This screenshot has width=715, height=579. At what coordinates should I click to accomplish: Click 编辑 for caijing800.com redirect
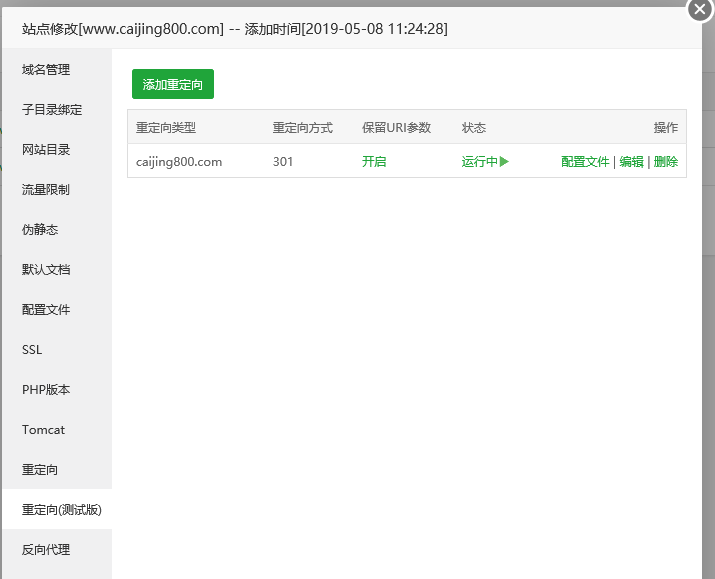tap(631, 161)
